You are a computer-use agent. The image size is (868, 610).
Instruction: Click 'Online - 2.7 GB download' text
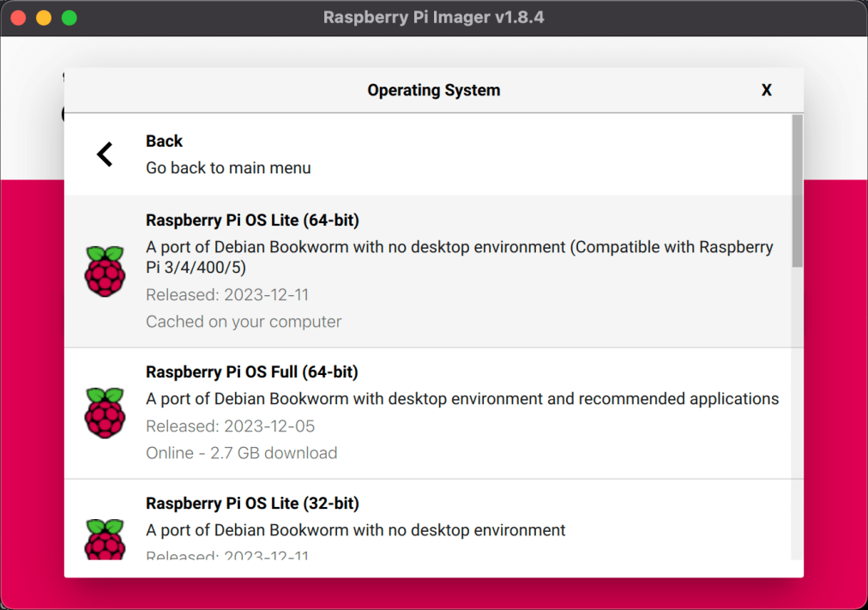241,453
